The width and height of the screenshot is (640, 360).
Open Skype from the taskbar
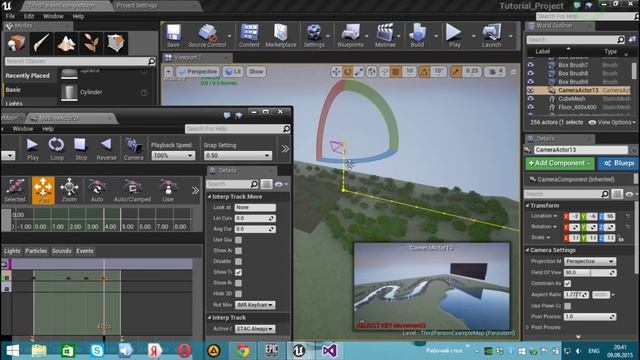(x=97, y=351)
